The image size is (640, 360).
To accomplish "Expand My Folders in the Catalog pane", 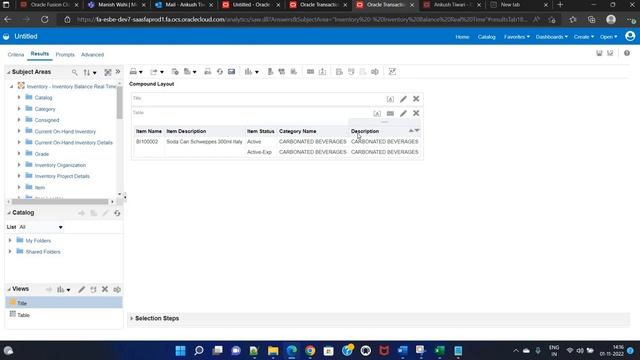I will [x=10, y=240].
